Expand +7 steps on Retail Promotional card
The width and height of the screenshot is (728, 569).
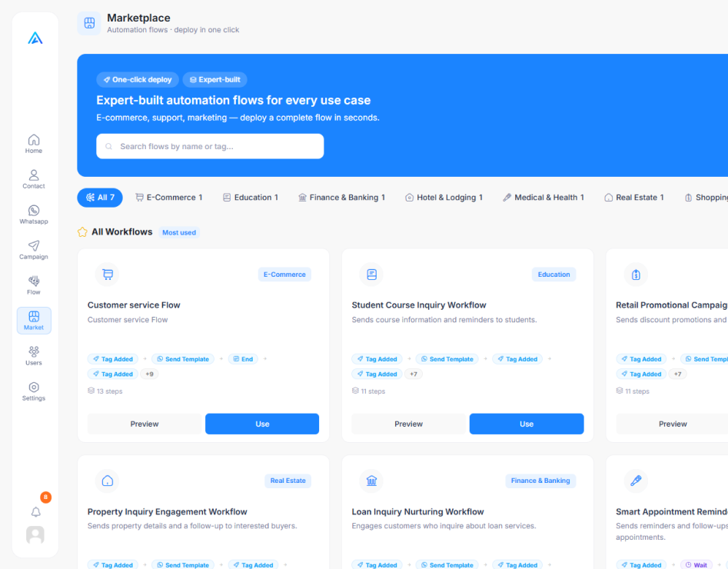point(678,374)
